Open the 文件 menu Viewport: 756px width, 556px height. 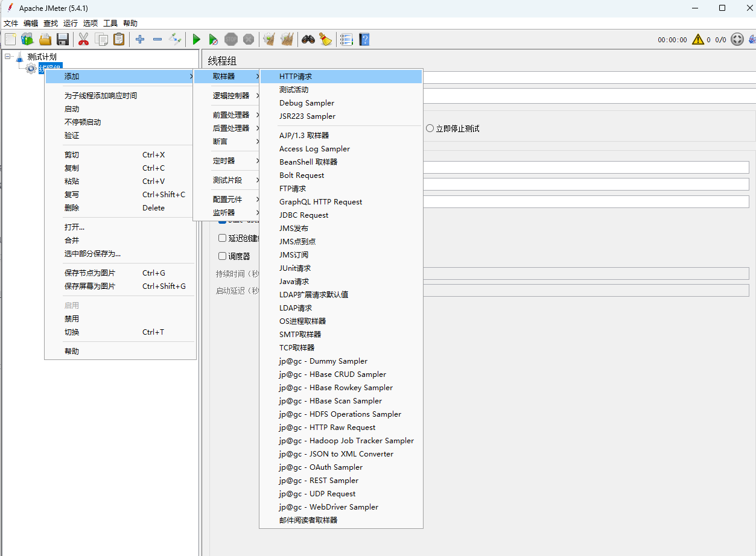11,23
